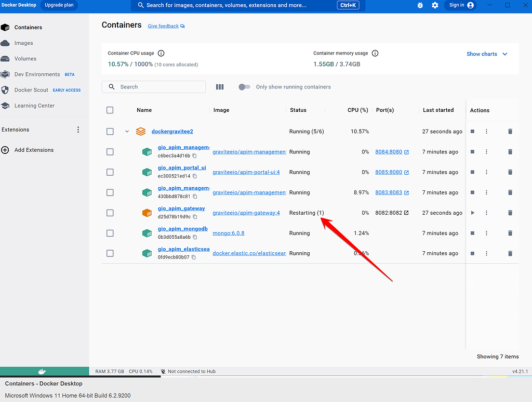This screenshot has width=532, height=402.
Task: Stop the gio_apim_mongodb container
Action: coord(472,232)
